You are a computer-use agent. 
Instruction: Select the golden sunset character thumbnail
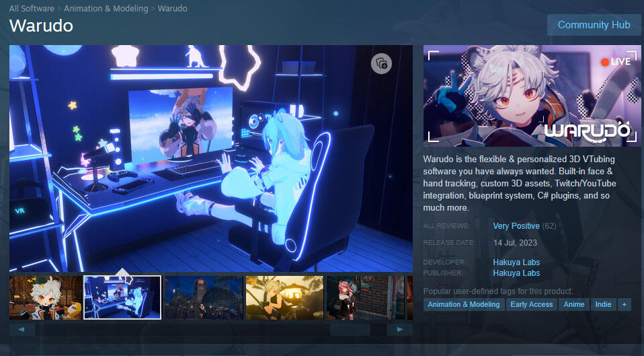(284, 297)
